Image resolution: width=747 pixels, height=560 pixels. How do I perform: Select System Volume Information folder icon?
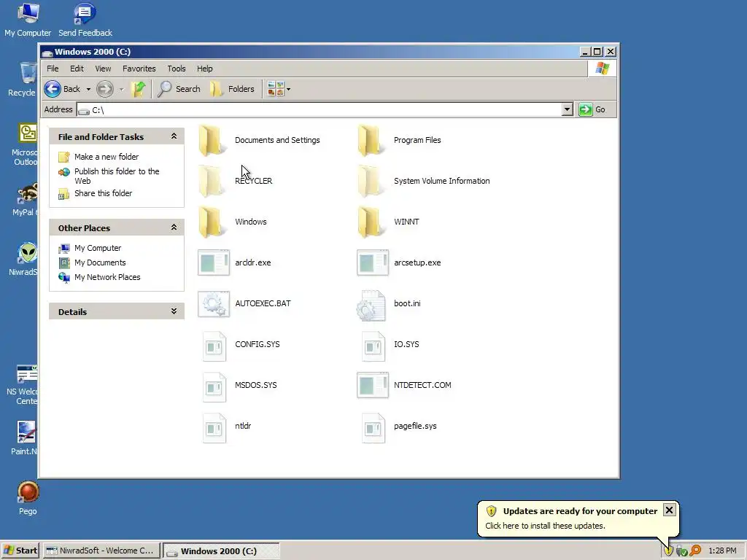point(370,181)
